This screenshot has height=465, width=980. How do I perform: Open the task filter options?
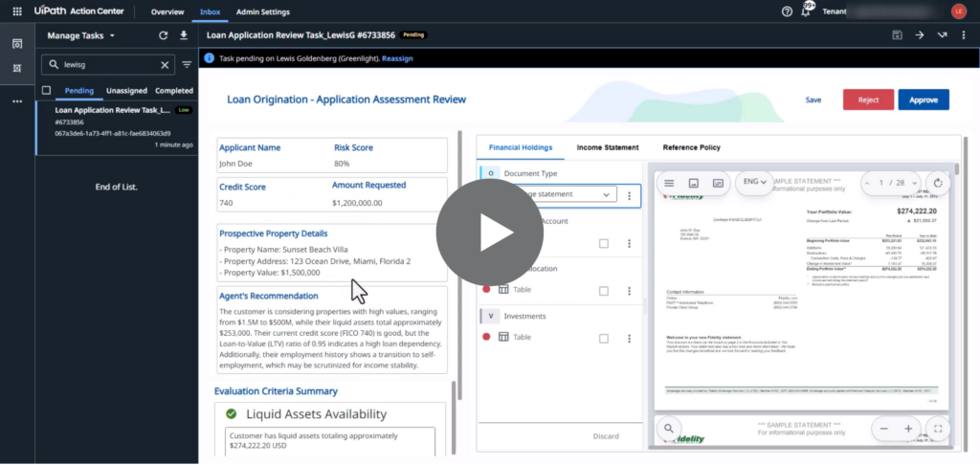pyautogui.click(x=187, y=65)
